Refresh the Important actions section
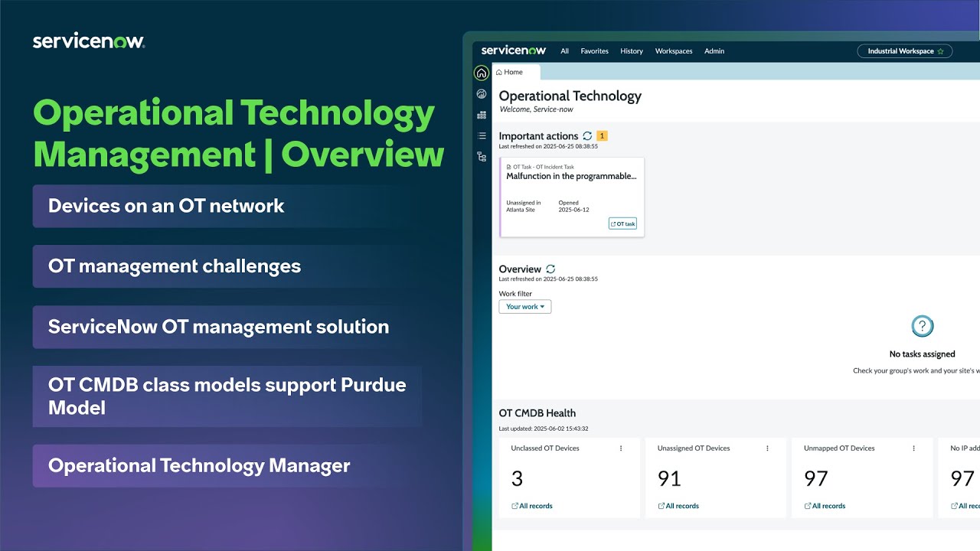The image size is (980, 551). tap(587, 135)
